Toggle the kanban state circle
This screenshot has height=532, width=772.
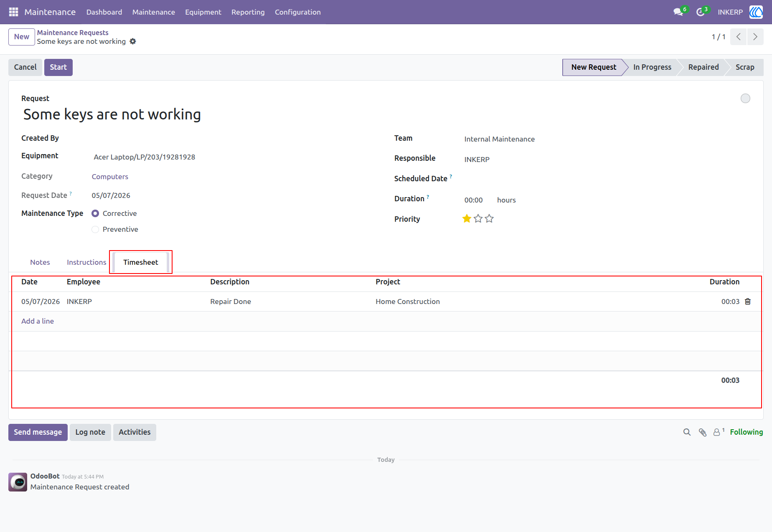745,99
